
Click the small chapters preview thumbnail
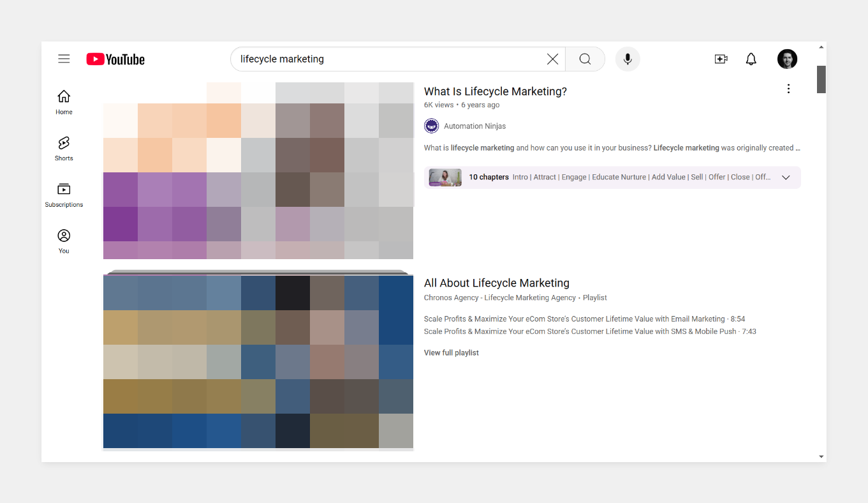pyautogui.click(x=445, y=177)
